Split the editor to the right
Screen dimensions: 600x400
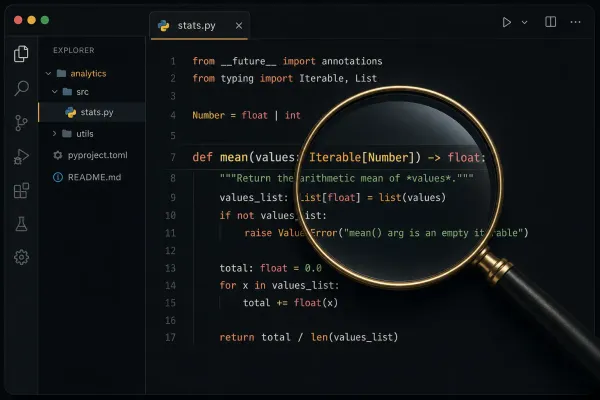551,22
